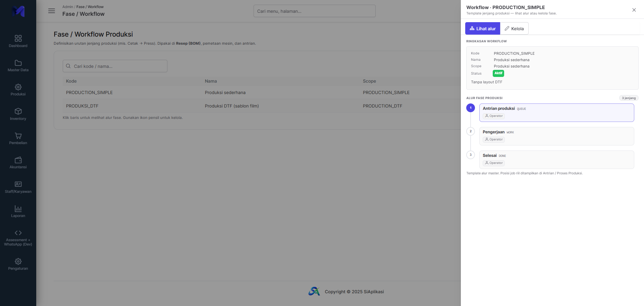Image resolution: width=644 pixels, height=306 pixels.
Task: Focus the Cari menu, halaman search field
Action: click(x=315, y=11)
